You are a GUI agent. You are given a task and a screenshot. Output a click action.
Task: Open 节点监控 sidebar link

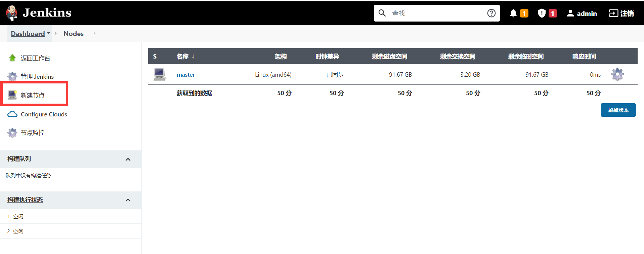33,133
